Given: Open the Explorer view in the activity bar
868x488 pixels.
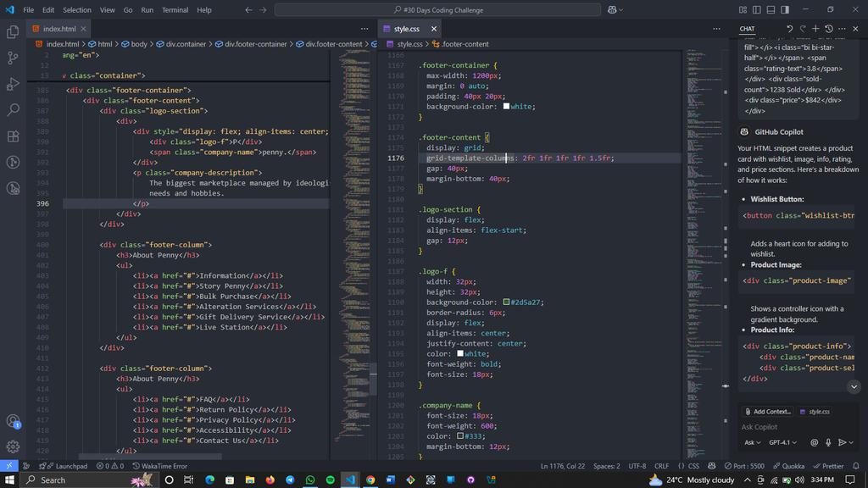Looking at the screenshot, I should click(x=12, y=30).
